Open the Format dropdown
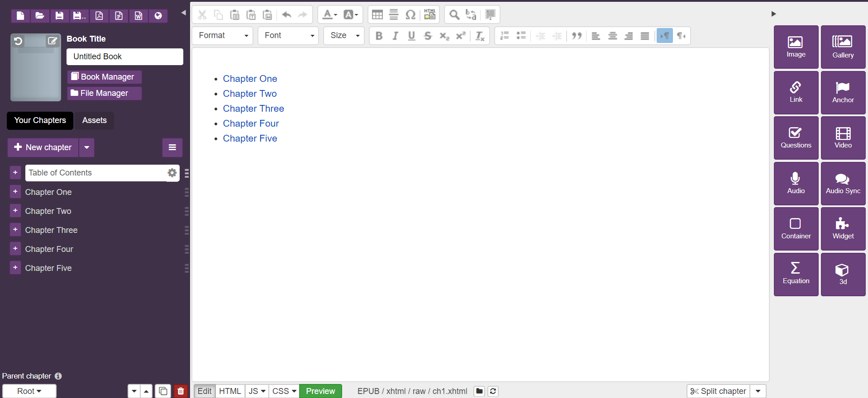The image size is (868, 398). (x=223, y=36)
